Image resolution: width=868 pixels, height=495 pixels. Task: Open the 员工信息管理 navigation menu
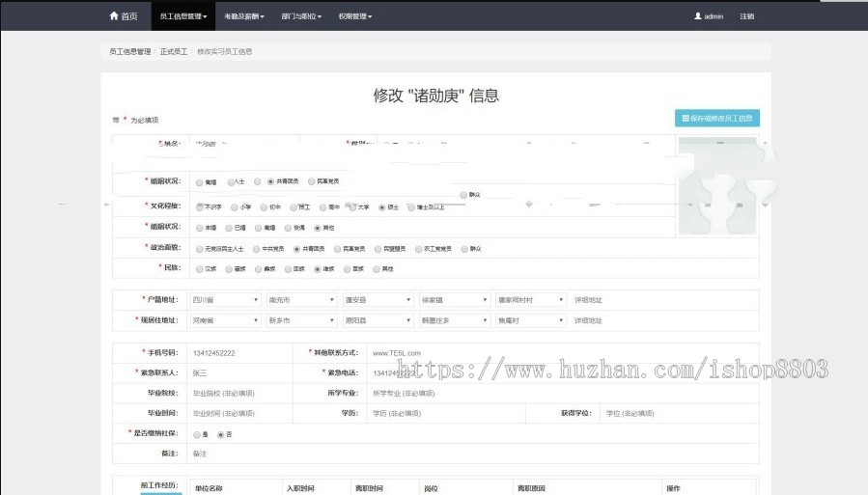coord(183,16)
